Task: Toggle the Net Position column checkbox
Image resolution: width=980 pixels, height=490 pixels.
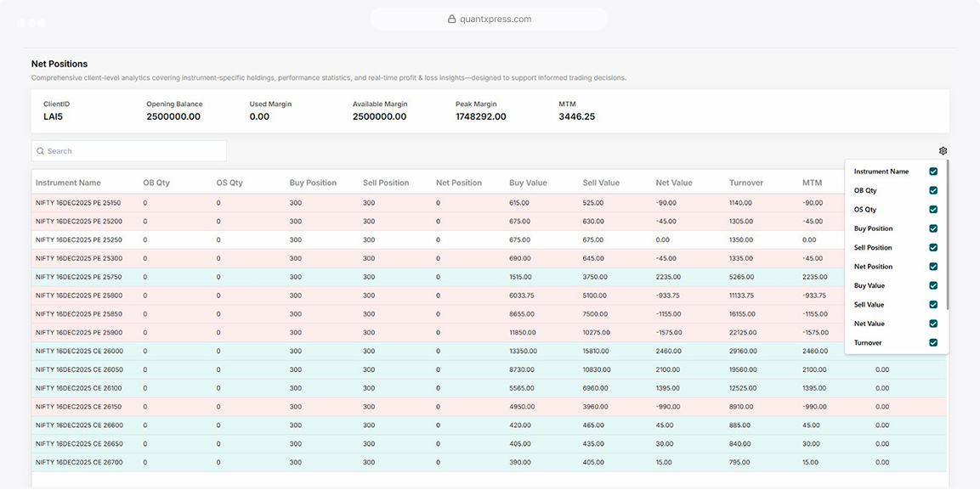Action: 933,267
